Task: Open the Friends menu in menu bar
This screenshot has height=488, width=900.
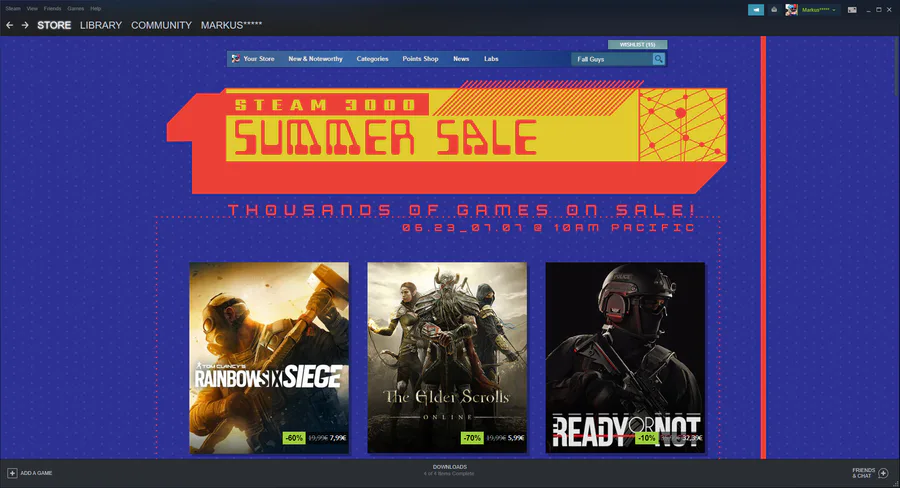Action: (x=52, y=9)
